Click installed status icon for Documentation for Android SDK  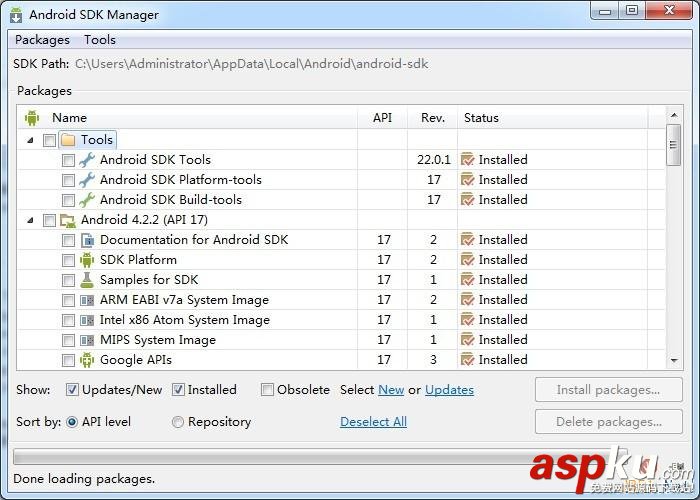[467, 240]
